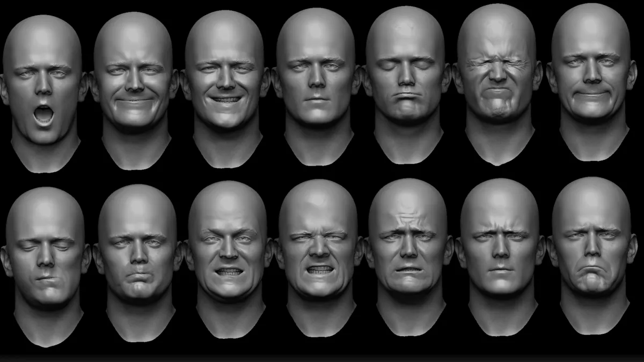Pick the top-row head with closed eyes, frowning
This screenshot has height=362, width=644.
coord(407,86)
